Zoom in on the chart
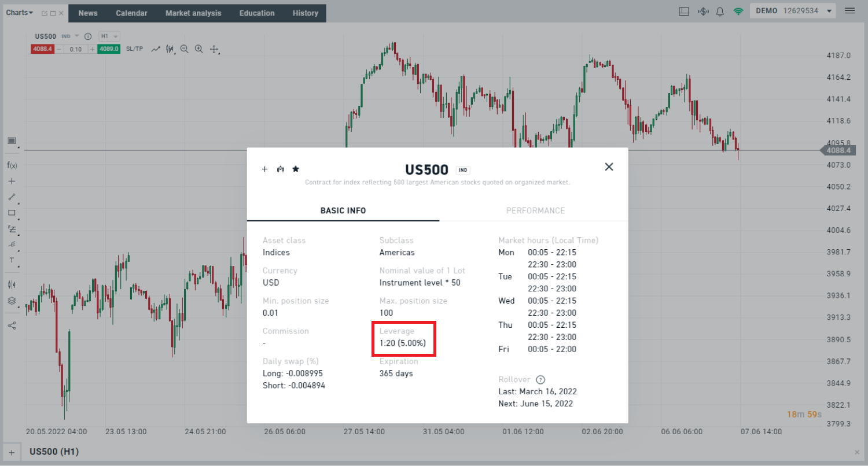 point(198,49)
